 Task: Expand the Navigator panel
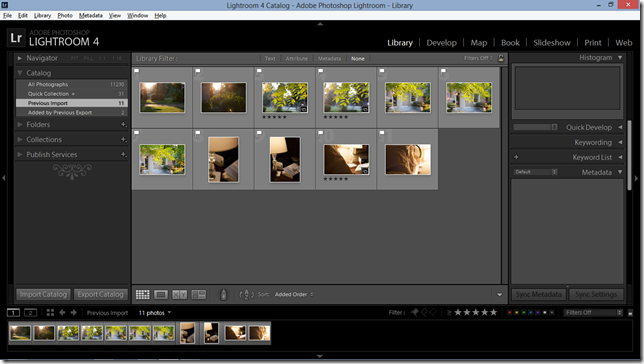point(20,58)
